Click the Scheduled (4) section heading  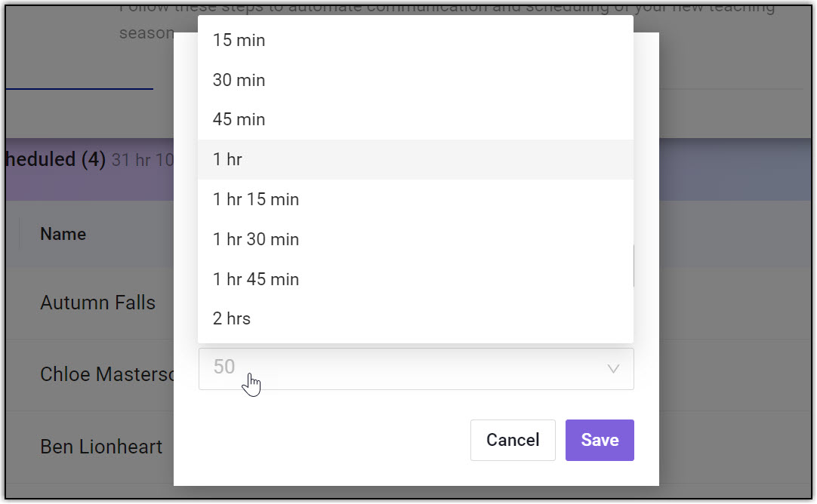pos(54,160)
